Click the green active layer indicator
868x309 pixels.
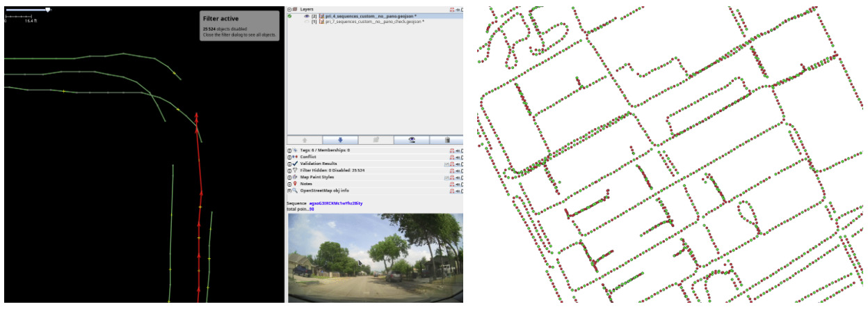tap(289, 16)
